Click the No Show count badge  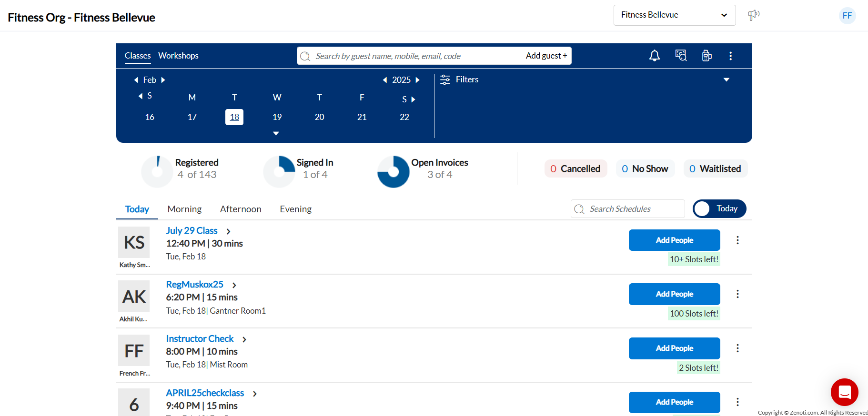click(645, 168)
